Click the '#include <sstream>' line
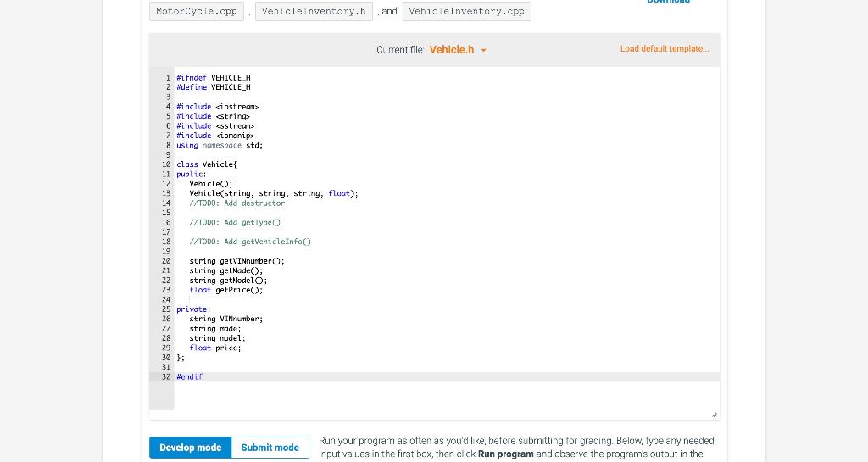 click(x=215, y=126)
